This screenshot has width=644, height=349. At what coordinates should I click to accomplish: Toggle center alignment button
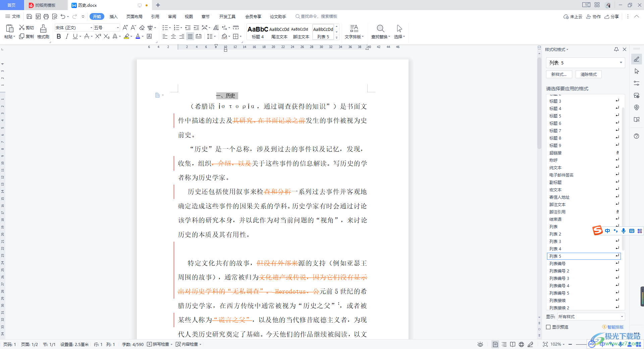coord(173,36)
